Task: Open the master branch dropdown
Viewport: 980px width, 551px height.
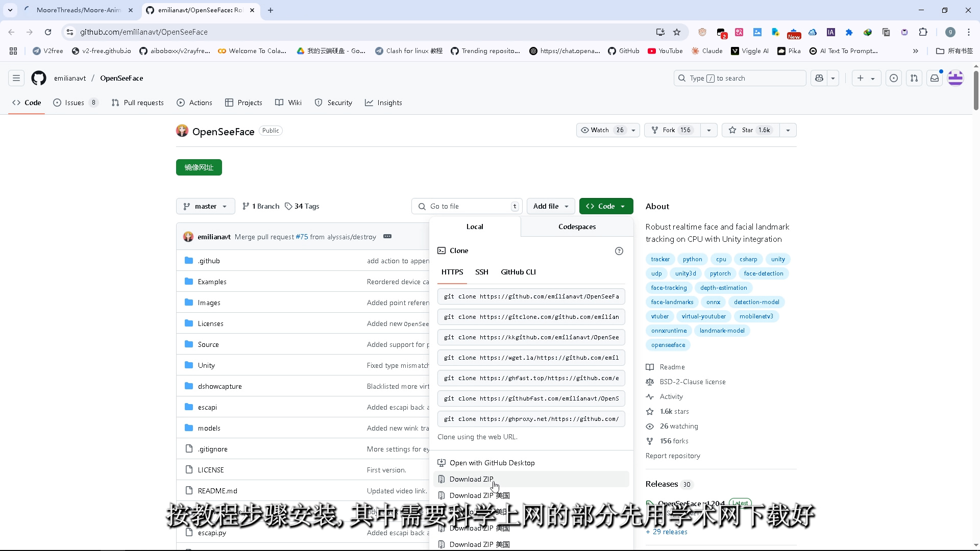Action: [205, 206]
